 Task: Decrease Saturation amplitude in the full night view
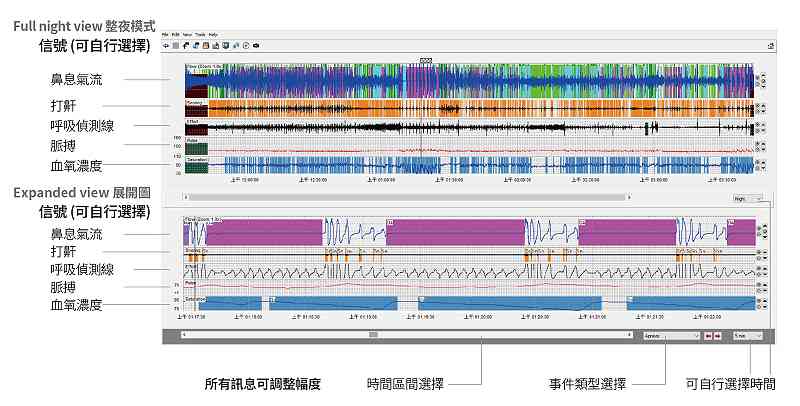(759, 169)
